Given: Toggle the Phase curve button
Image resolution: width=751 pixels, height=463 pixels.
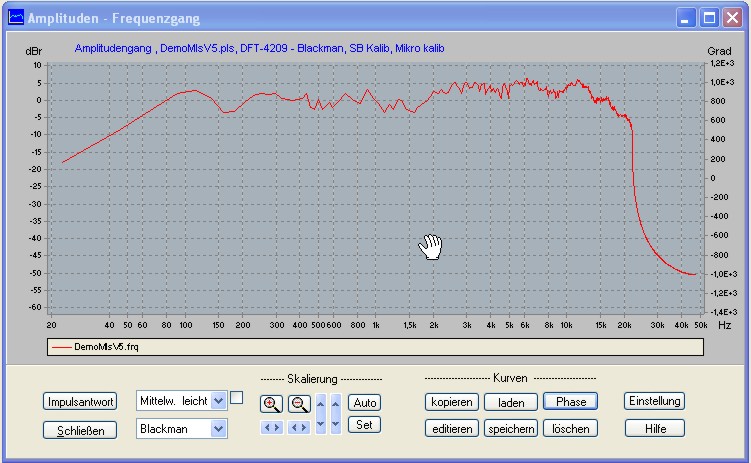Looking at the screenshot, I should pos(570,402).
